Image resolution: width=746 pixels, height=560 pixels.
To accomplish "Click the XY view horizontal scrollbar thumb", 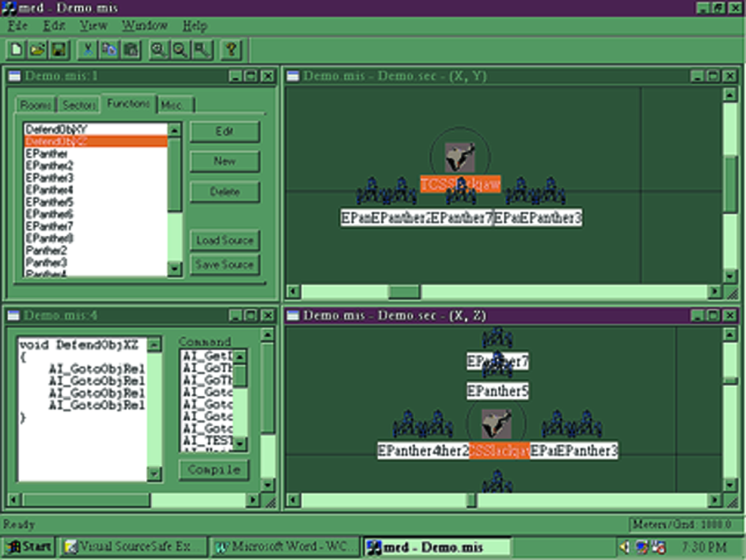I will (404, 292).
